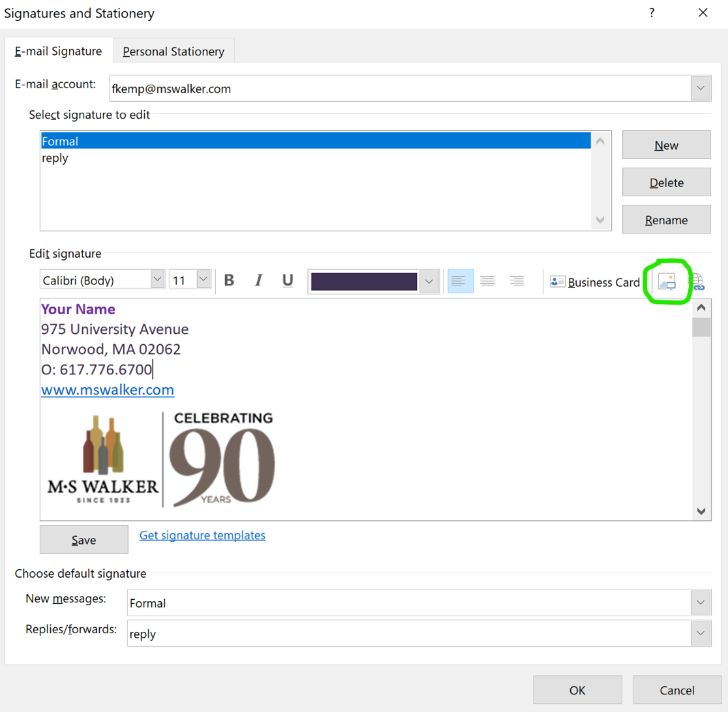The image size is (728, 712).
Task: Click the Get signature templates link
Action: (x=202, y=535)
